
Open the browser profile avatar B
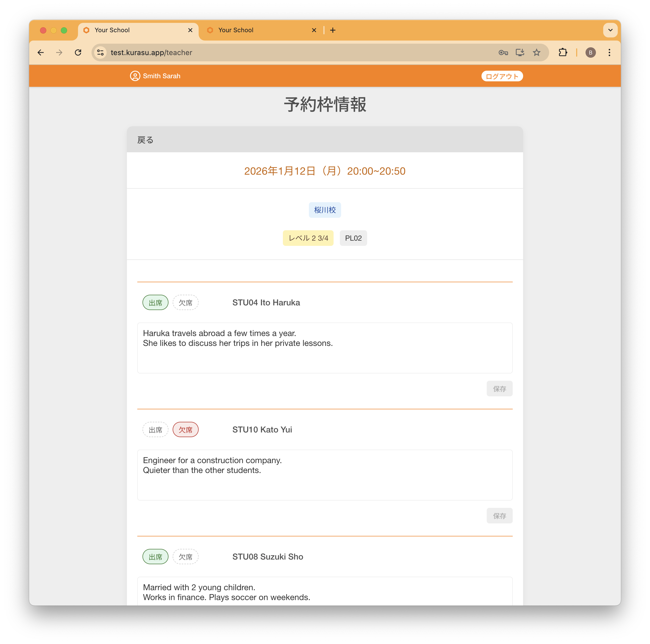pyautogui.click(x=591, y=52)
